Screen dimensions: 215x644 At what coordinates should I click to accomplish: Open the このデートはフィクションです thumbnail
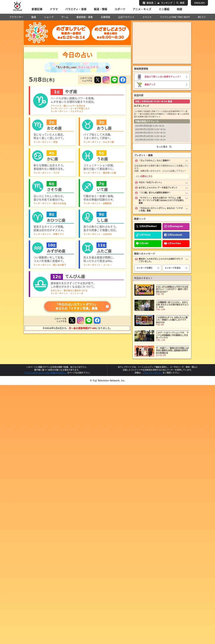144,336
